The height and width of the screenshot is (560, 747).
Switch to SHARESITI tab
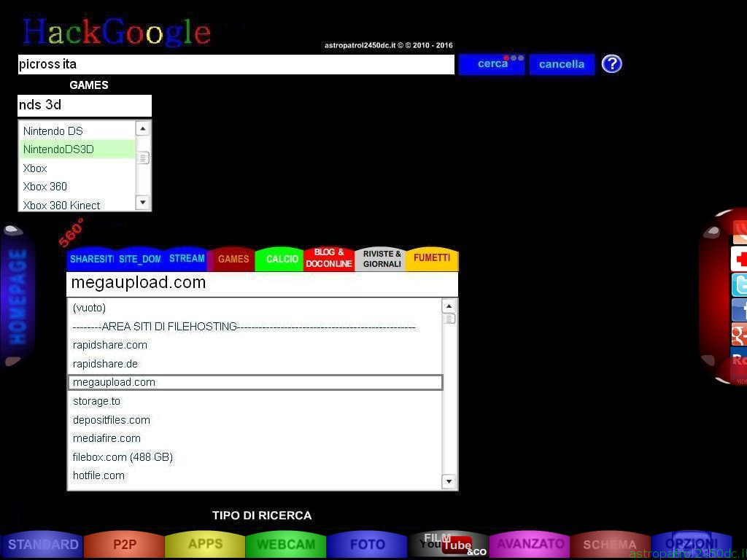(91, 259)
